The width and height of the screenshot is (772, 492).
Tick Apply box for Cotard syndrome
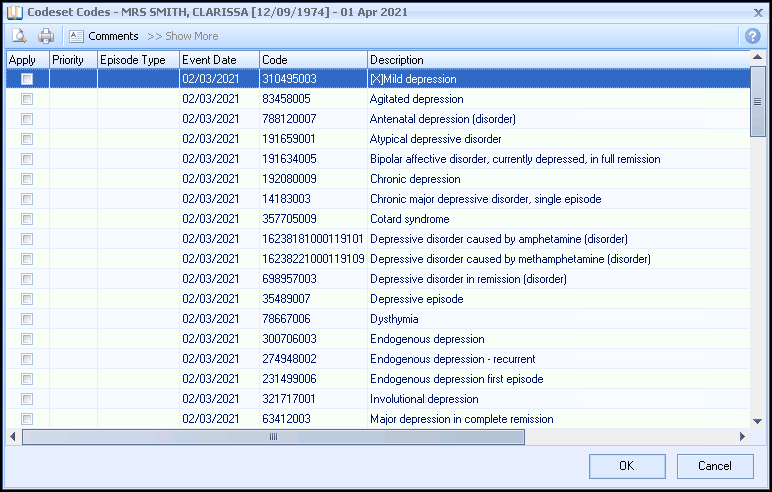tap(27, 219)
